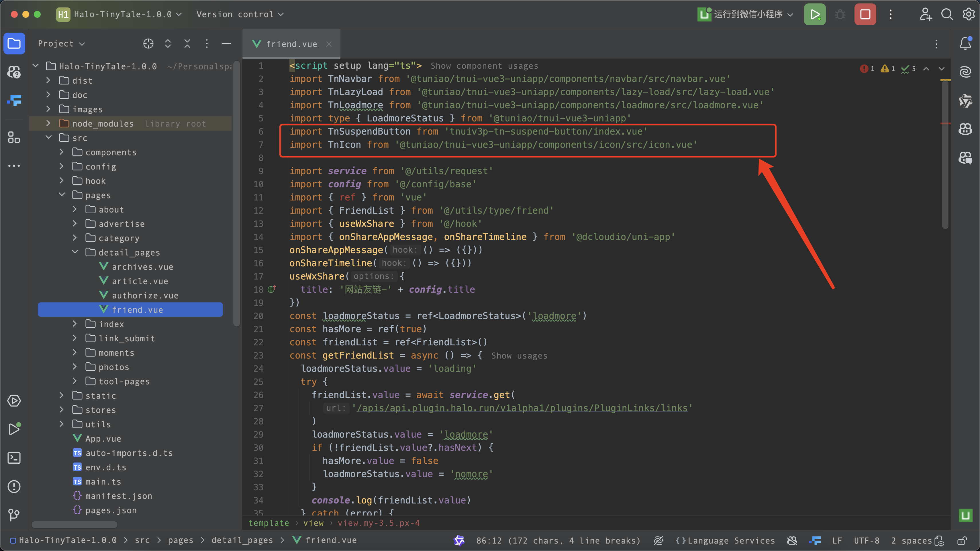Select the friend.vue editor tab

tap(291, 44)
